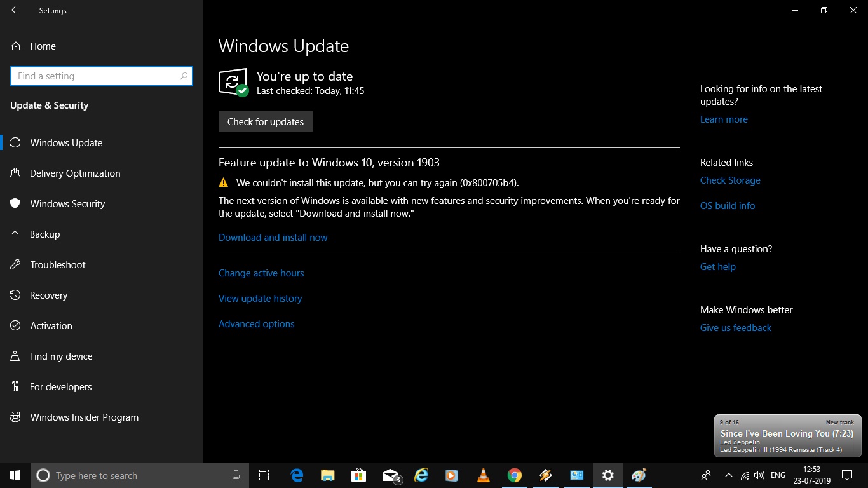Screen dimensions: 868x488
Task: Click the update status sync icon
Action: point(233,82)
